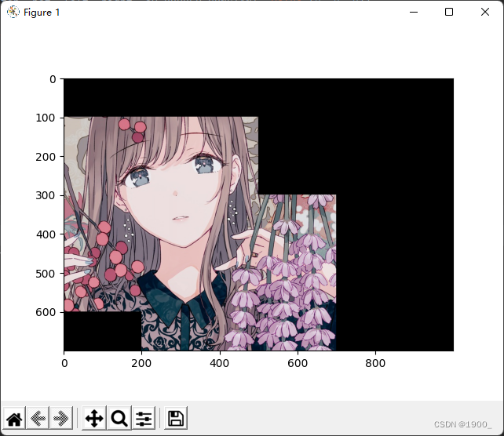This screenshot has width=504, height=436.
Task: Reset view with the Home icon
Action: point(14,418)
